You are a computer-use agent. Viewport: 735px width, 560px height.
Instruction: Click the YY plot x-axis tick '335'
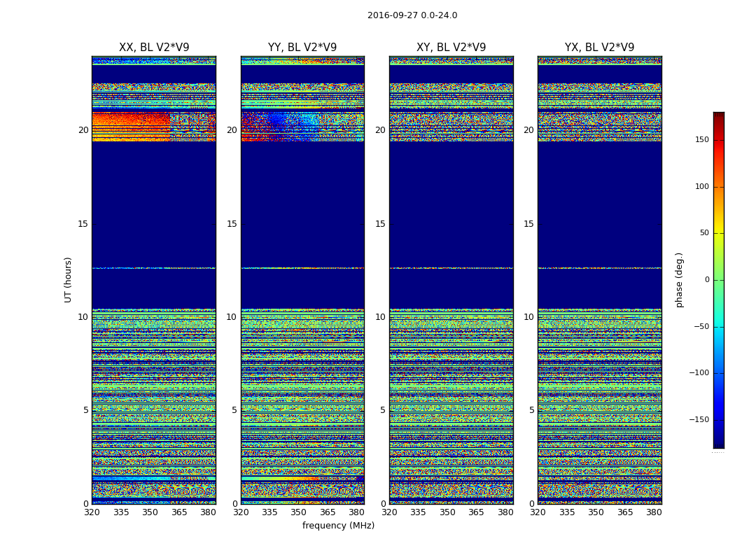coord(269,512)
